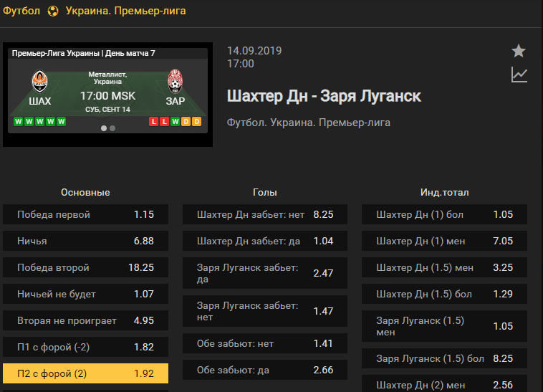Select bet Шахтер Дн (1.5) бол 1.29

coord(445,294)
